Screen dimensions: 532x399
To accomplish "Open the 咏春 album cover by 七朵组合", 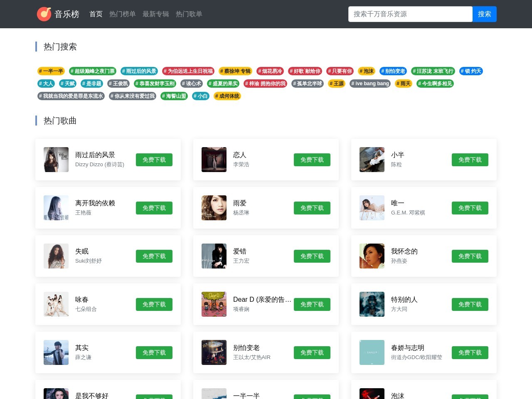I will click(x=56, y=304).
